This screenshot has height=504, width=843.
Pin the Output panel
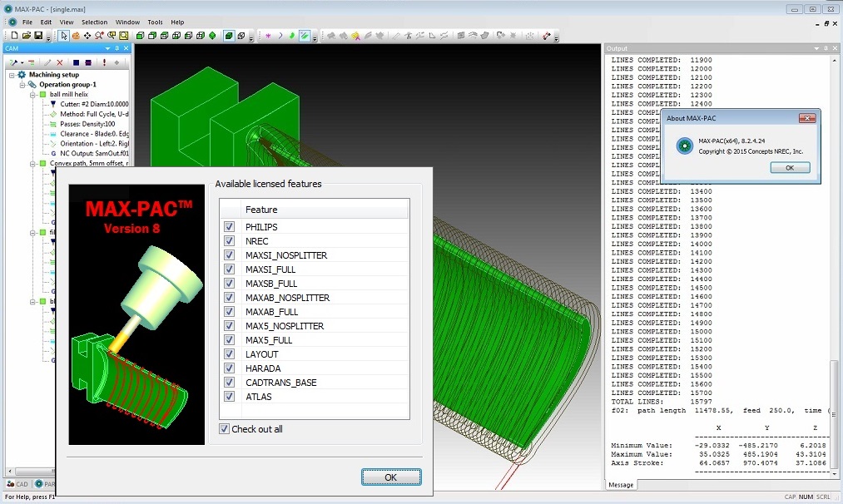[x=826, y=48]
